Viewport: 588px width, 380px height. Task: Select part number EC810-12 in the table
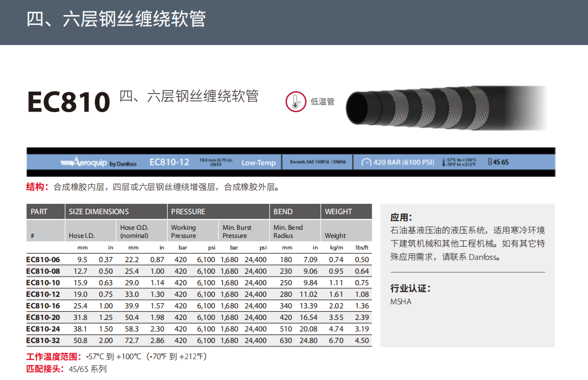[x=43, y=294]
